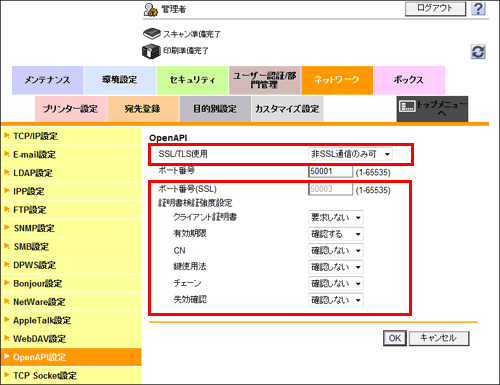Open TCP Socket設定 in the sidebar
The width and height of the screenshot is (500, 385).
click(x=71, y=376)
